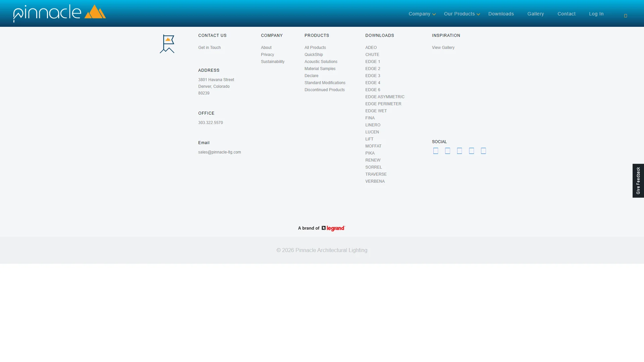
Task: Click the VERBENA link
Action: click(x=375, y=181)
